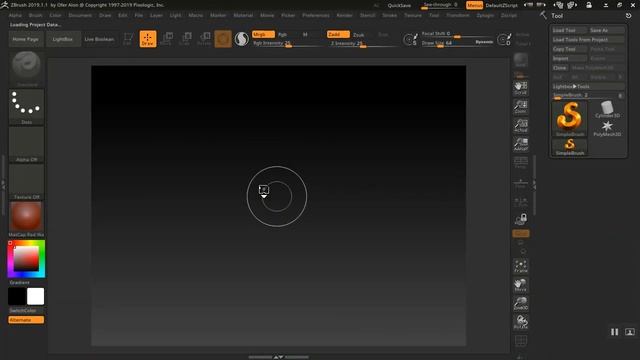Open the Texture Off selector

click(27, 182)
